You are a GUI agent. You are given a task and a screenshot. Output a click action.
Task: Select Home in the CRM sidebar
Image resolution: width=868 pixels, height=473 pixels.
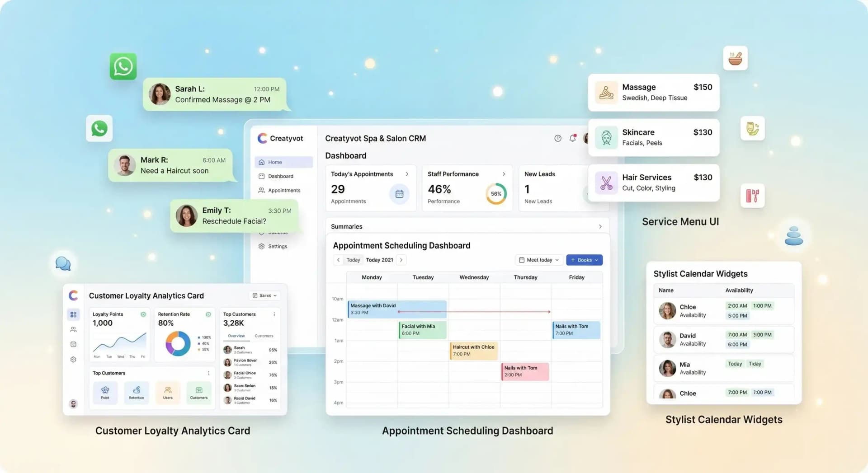(284, 162)
